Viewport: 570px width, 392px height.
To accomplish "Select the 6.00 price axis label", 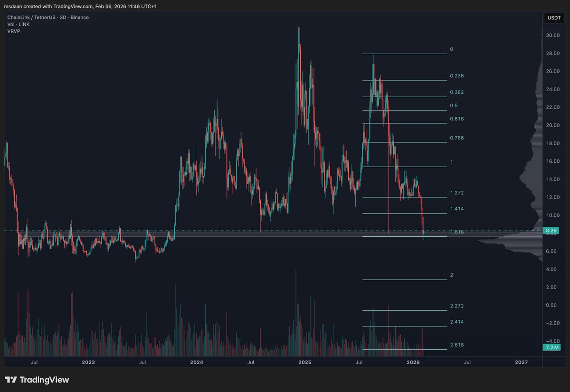I will point(551,251).
